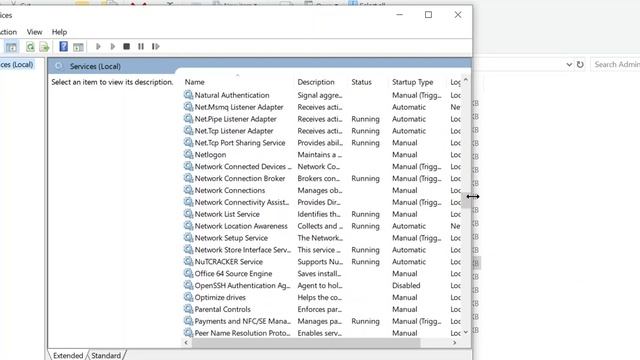Click the horizontal scrollbar thumb
Viewport: 640px width, 360px height.
[x=306, y=343]
